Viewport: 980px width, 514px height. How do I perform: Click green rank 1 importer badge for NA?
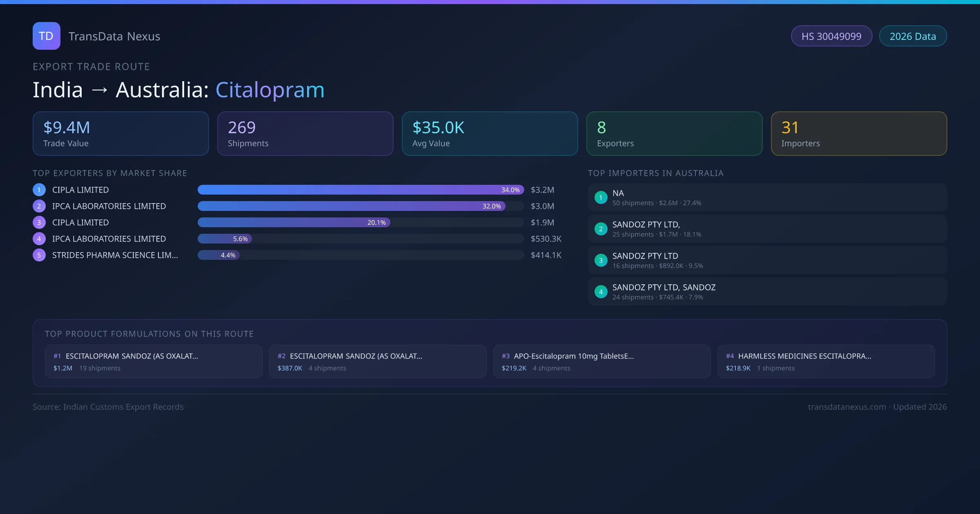tap(601, 197)
